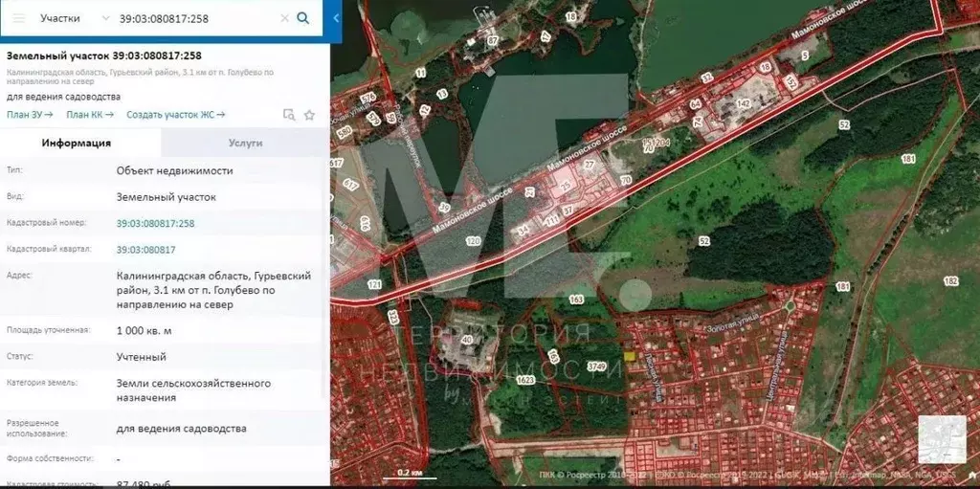Open cadastral number link 39:03:080817:258
This screenshot has width=980, height=489.
pyautogui.click(x=155, y=223)
